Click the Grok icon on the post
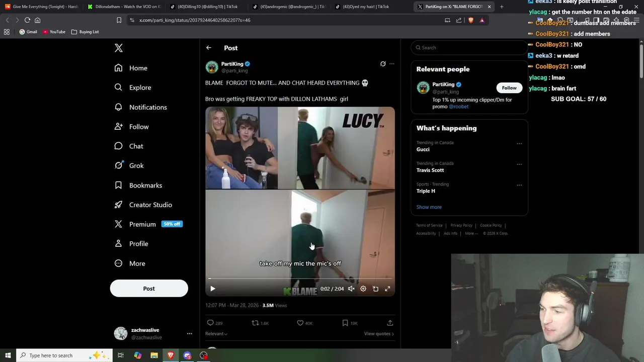 pyautogui.click(x=383, y=64)
